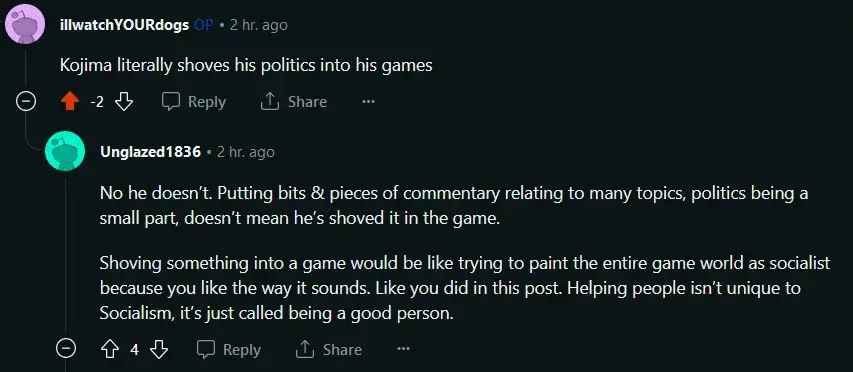This screenshot has width=853, height=372.
Task: Open more options for illwatchYOURdogs comment
Action: [x=368, y=102]
